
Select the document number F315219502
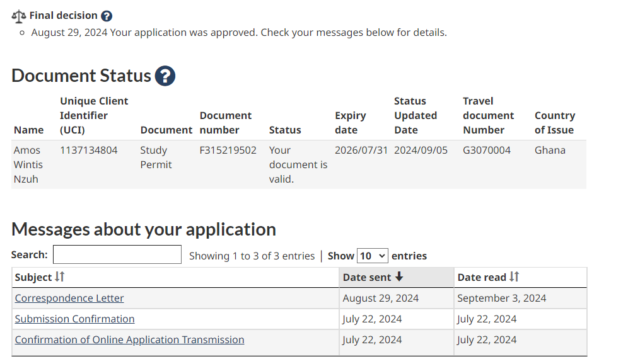(x=228, y=151)
